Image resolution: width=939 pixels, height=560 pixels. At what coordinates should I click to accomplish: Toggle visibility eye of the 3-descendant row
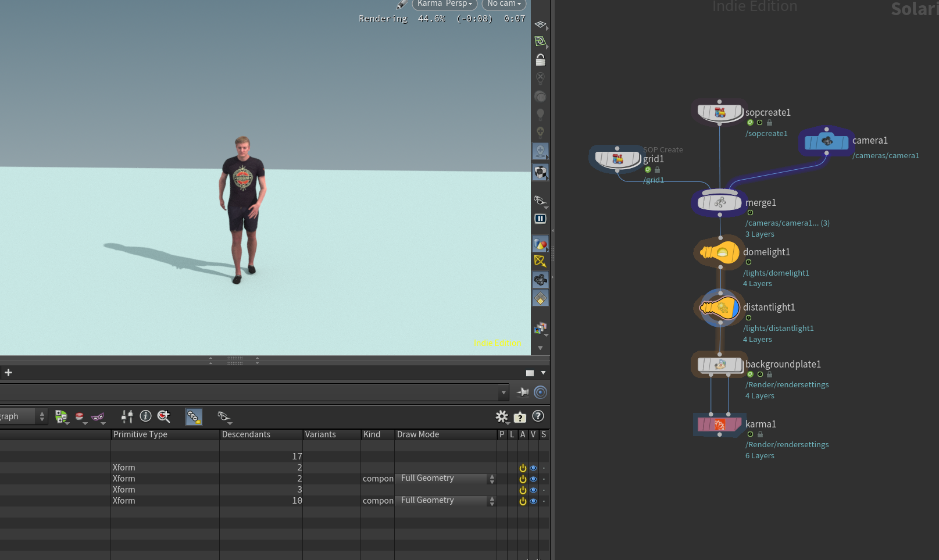point(533,490)
